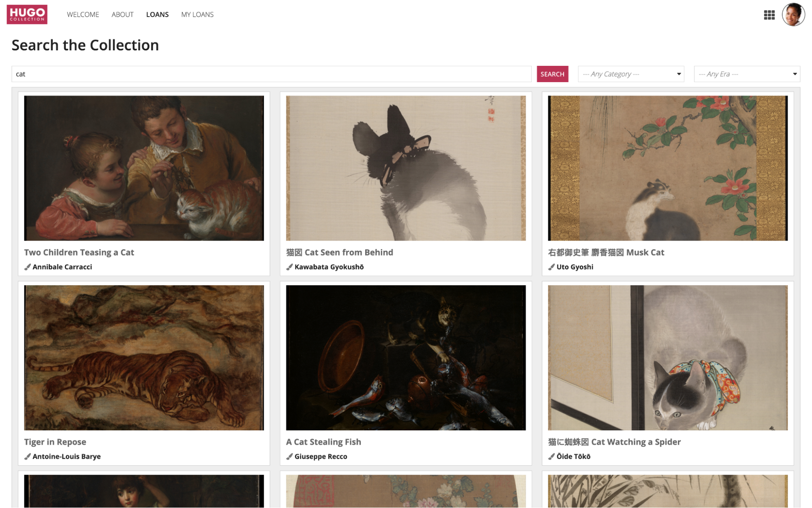This screenshot has height=508, width=812.
Task: Click the user profile avatar icon
Action: click(x=794, y=14)
